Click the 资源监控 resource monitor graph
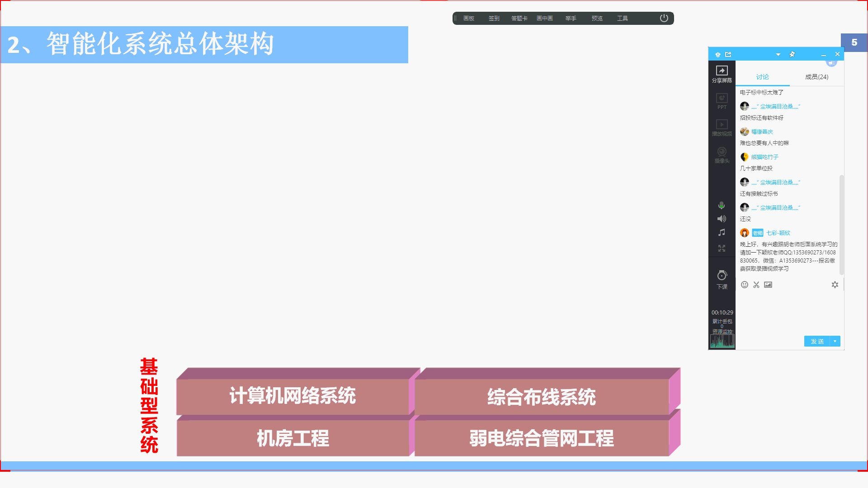 [722, 341]
